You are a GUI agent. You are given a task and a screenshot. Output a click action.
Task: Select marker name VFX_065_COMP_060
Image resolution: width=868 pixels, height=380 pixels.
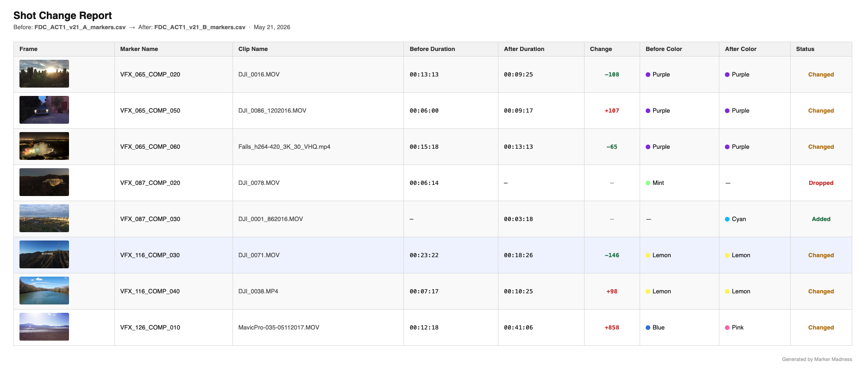[150, 147]
